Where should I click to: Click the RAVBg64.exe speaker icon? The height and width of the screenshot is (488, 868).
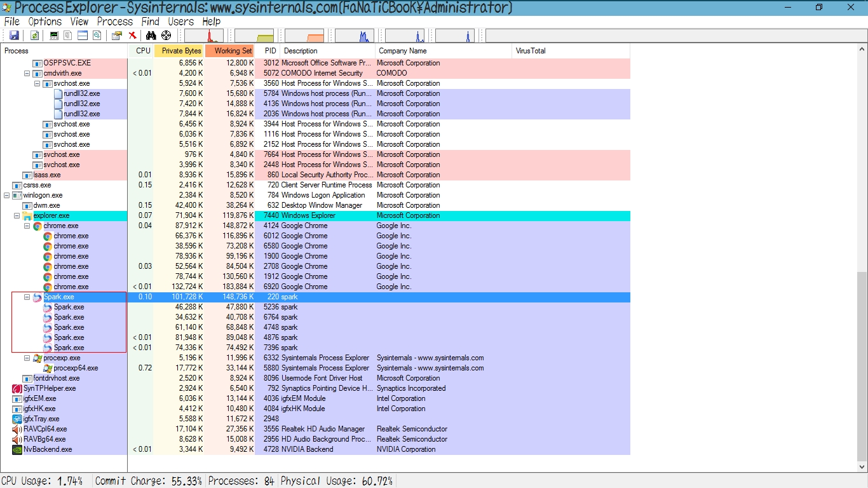click(x=17, y=440)
